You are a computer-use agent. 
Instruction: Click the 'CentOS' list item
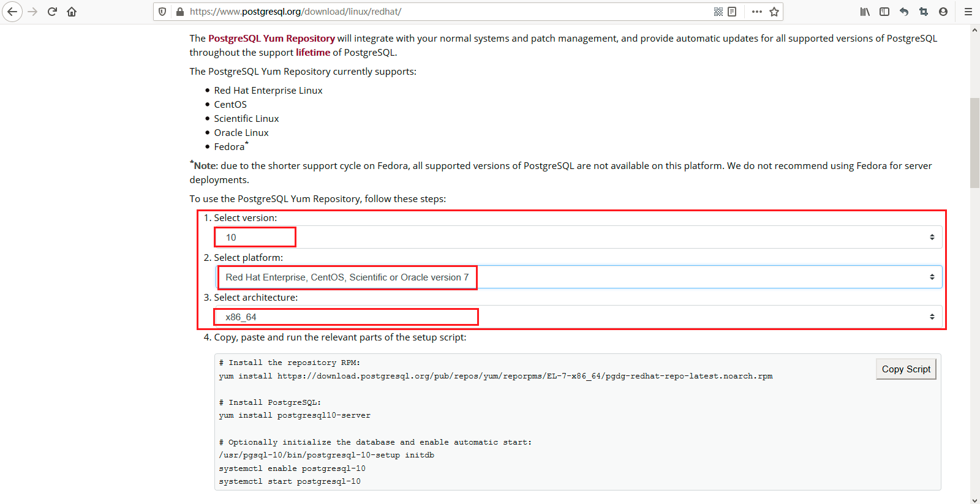coord(230,104)
